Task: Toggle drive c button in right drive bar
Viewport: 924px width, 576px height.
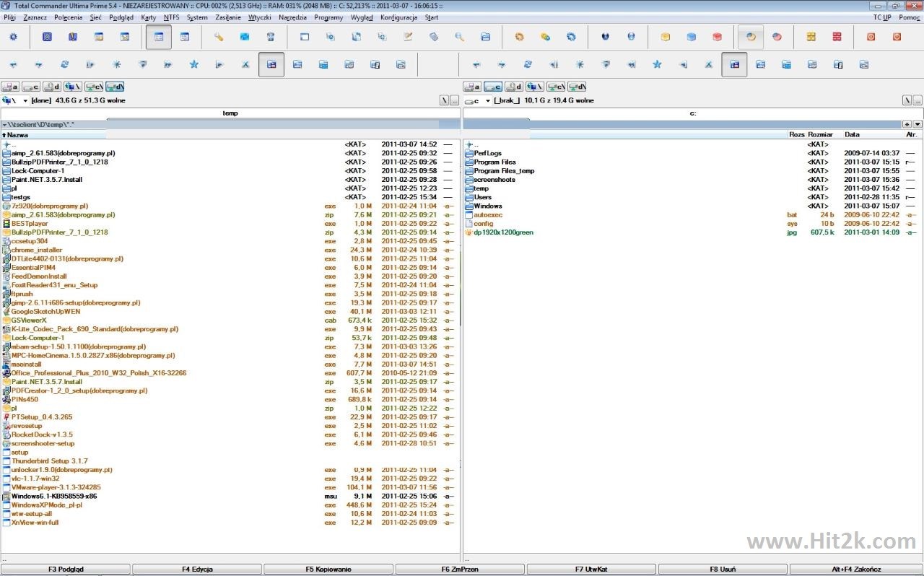Action: tap(493, 87)
